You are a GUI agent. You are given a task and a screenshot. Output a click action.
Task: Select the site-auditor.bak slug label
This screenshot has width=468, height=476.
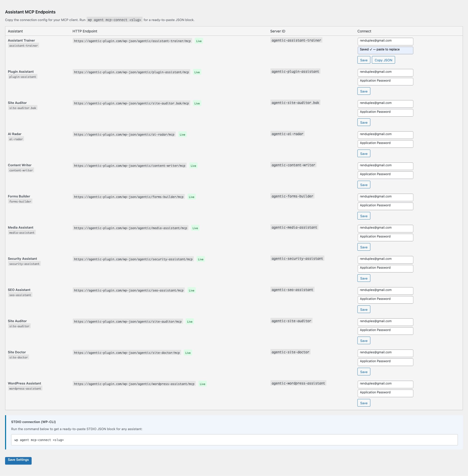pos(23,107)
